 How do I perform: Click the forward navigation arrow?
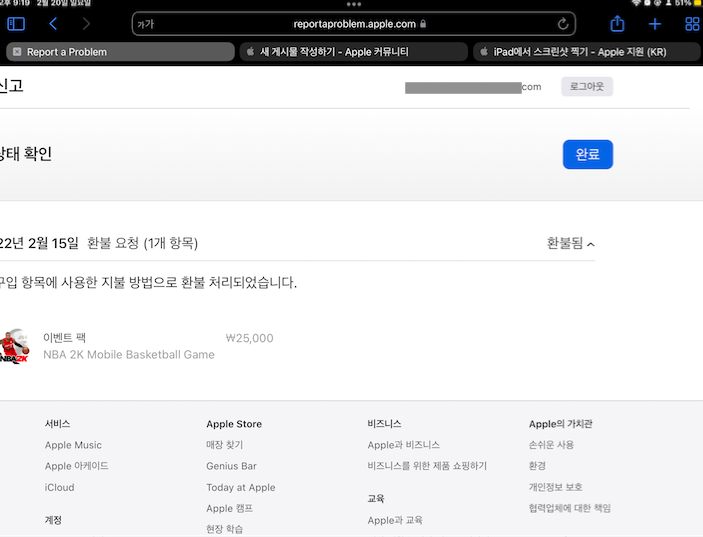pos(86,24)
